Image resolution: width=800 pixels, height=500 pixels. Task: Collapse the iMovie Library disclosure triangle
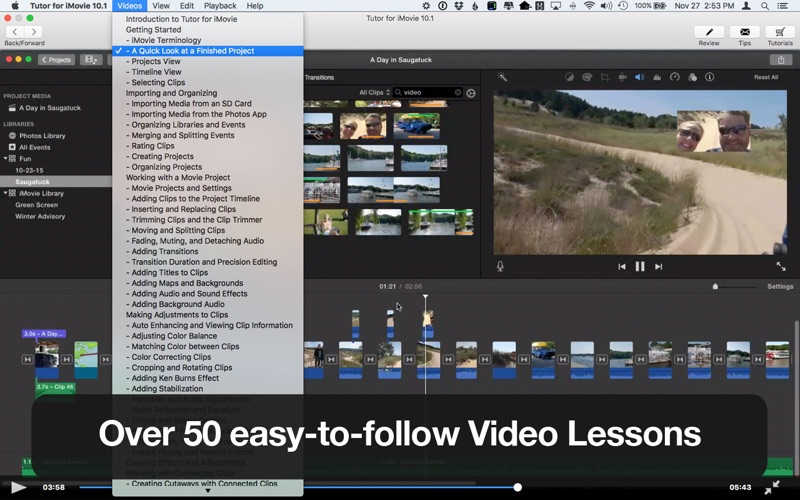[6, 193]
